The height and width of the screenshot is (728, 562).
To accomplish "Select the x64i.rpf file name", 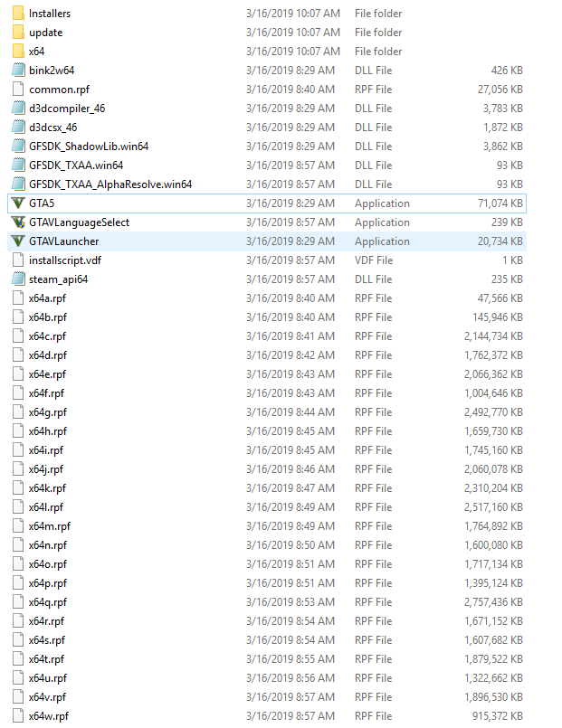I will (x=46, y=451).
